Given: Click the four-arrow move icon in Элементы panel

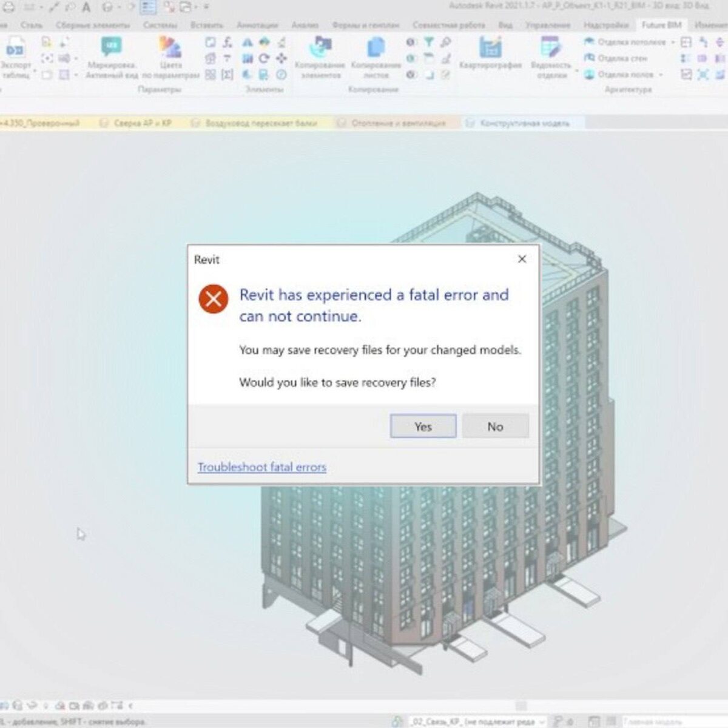Looking at the screenshot, I should [x=281, y=58].
